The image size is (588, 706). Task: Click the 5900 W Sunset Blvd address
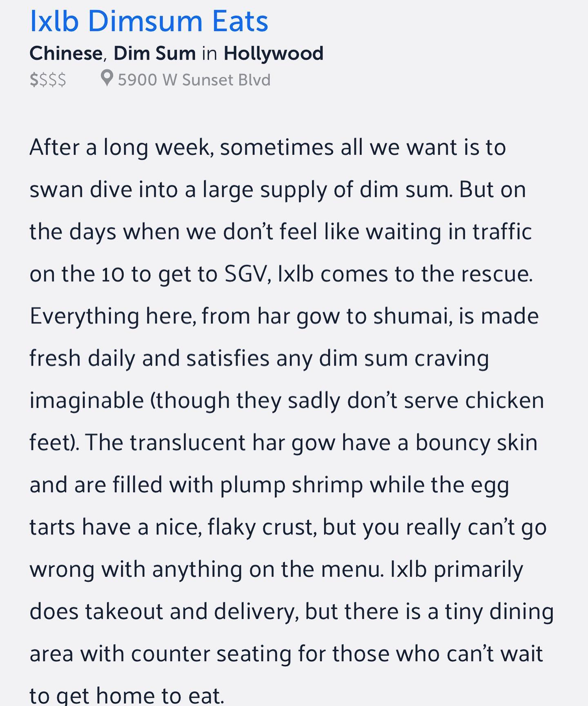coord(194,80)
